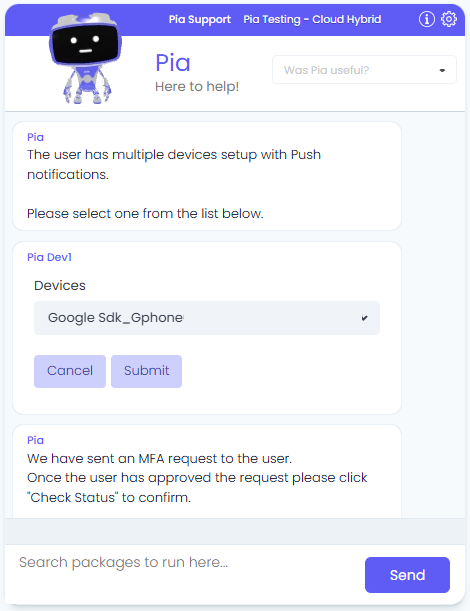The image size is (470, 611).
Task: Click the large Pia title heading
Action: pyautogui.click(x=173, y=62)
